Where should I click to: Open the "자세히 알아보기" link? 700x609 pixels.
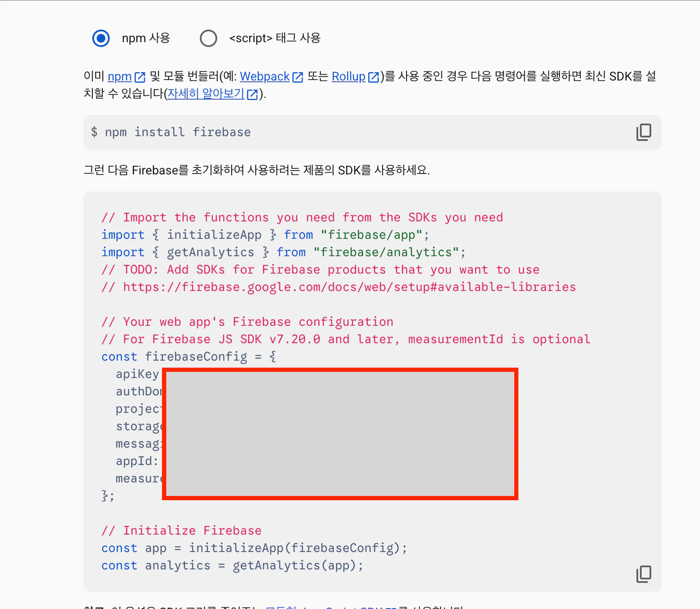click(206, 94)
